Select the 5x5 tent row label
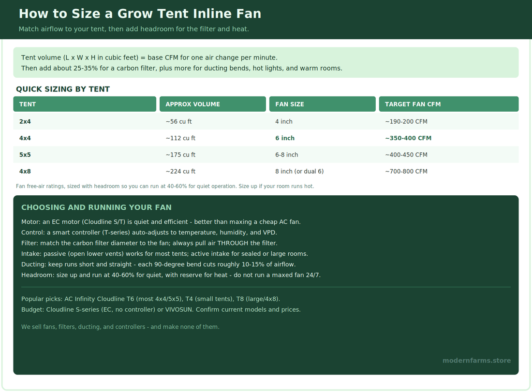Viewport: 532px width, 392px height. pyautogui.click(x=25, y=155)
